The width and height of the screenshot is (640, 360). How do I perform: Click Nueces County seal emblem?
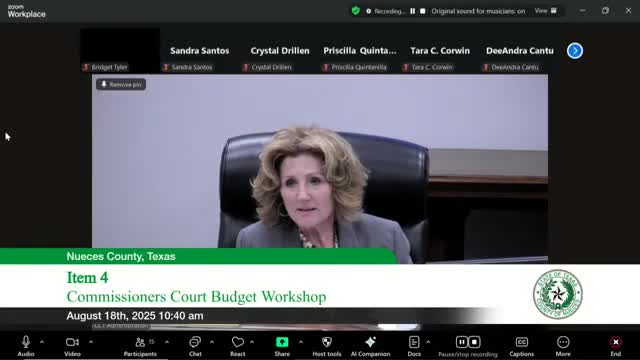click(x=558, y=294)
